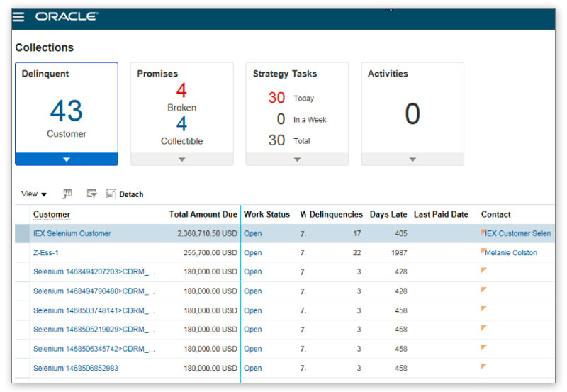Click the Open work status for Z-Ess-1

pyautogui.click(x=253, y=252)
